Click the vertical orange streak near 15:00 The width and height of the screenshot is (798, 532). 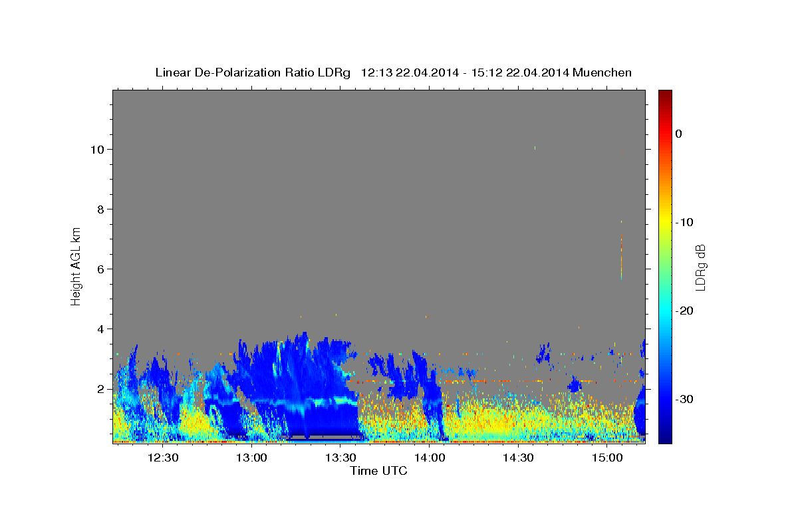[x=621, y=256]
